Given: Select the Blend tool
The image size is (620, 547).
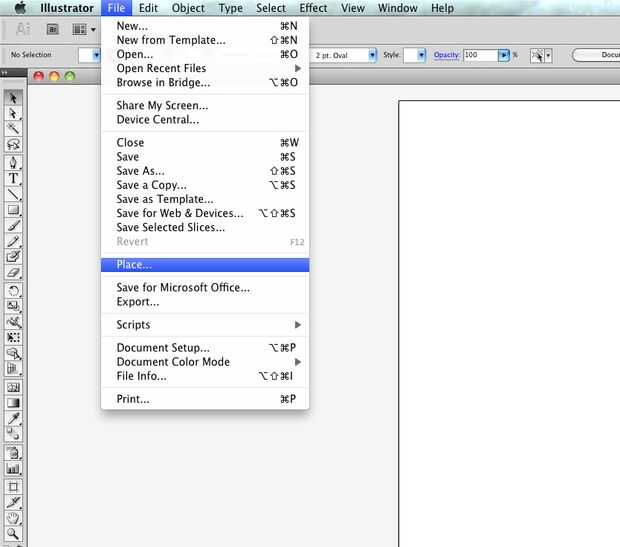Looking at the screenshot, I should [x=13, y=434].
